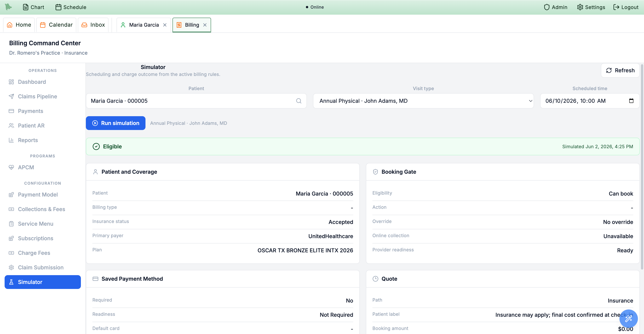Click the Claim Submission gear icon

pyautogui.click(x=11, y=267)
